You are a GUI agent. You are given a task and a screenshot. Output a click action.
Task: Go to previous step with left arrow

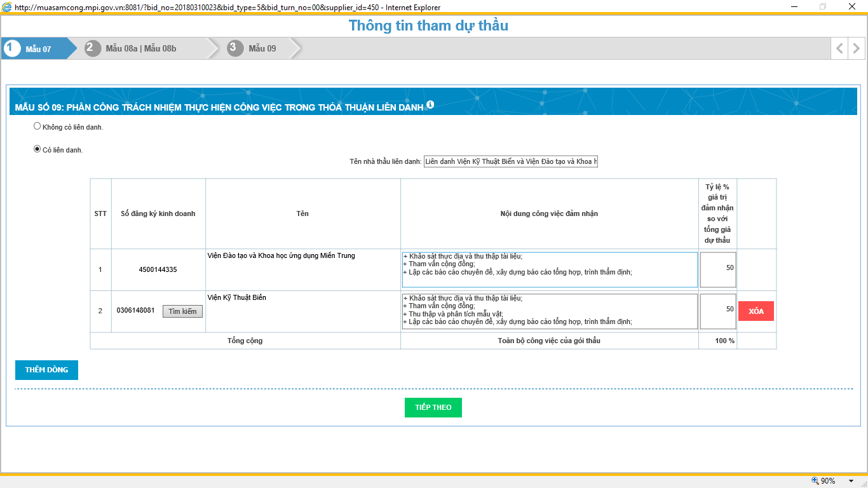pos(839,48)
